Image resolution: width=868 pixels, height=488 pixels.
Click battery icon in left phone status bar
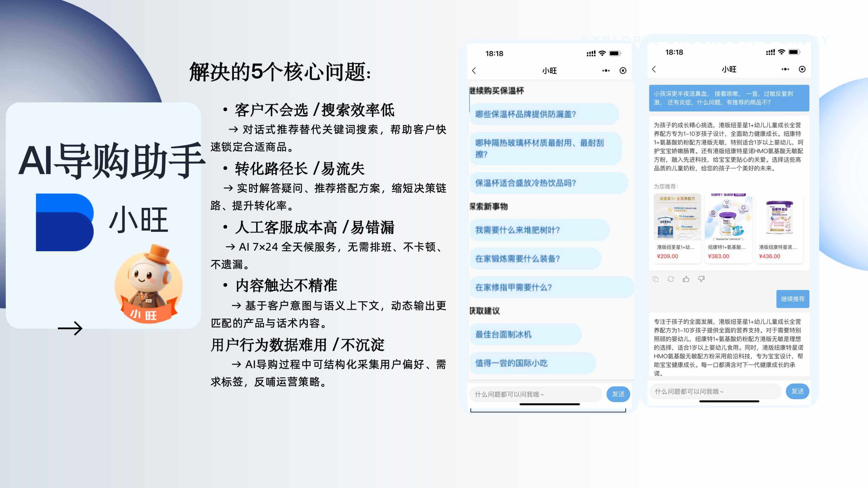click(615, 54)
